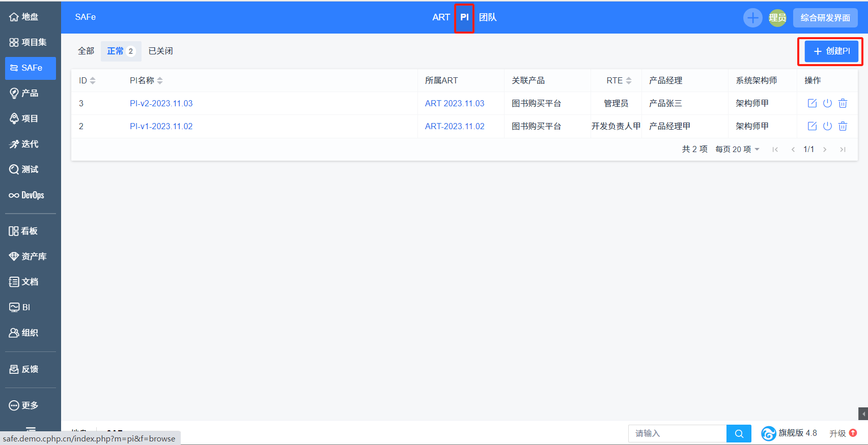Click SAFe title in header
This screenshot has width=868, height=445.
point(86,17)
